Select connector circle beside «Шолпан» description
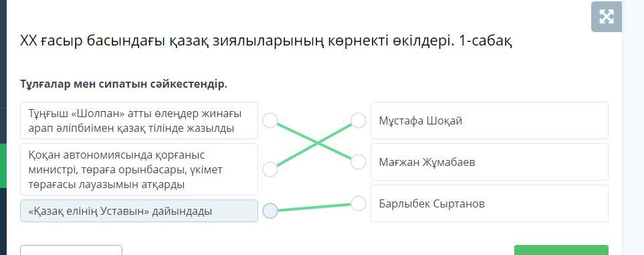 click(x=270, y=121)
